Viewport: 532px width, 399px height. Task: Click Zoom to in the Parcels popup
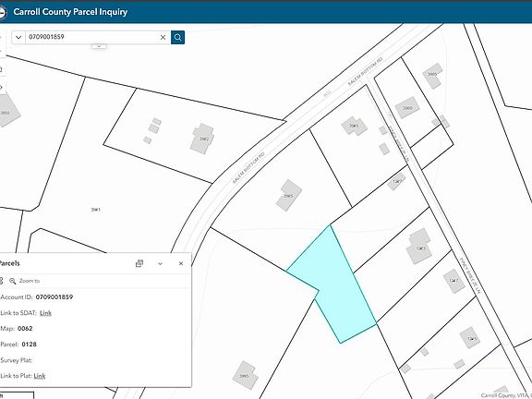pos(24,281)
